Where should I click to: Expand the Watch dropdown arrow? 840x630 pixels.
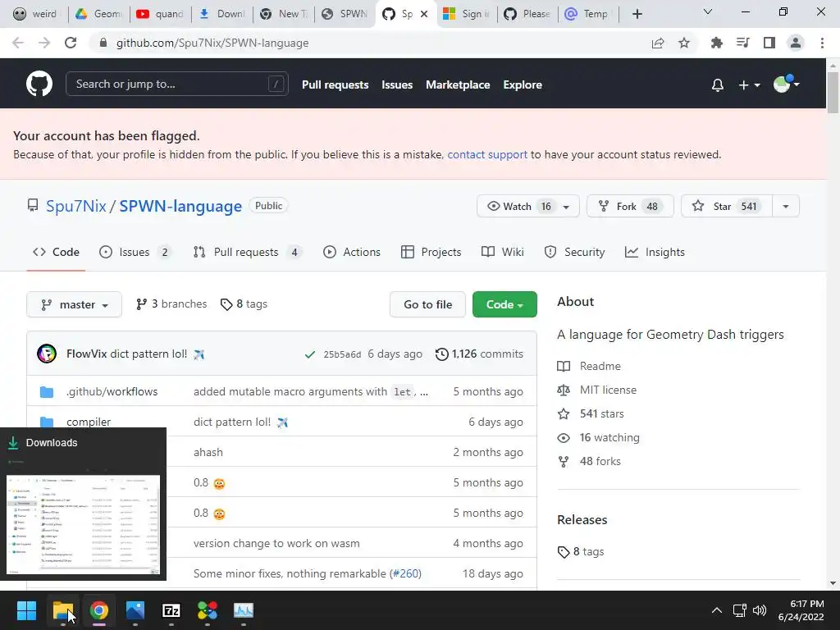click(566, 207)
